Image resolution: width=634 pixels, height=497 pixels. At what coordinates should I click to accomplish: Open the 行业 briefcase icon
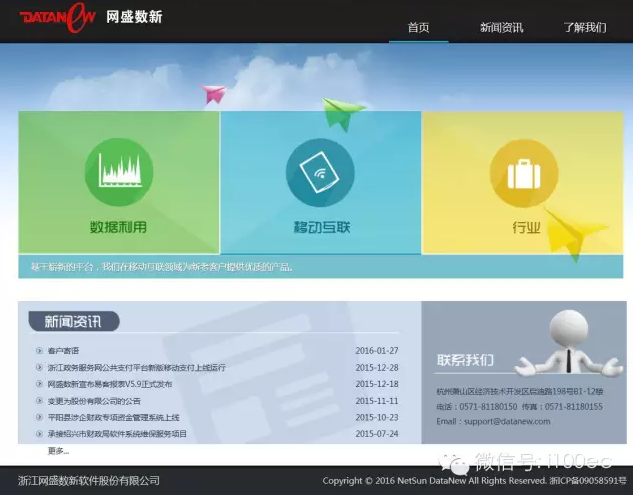(524, 174)
